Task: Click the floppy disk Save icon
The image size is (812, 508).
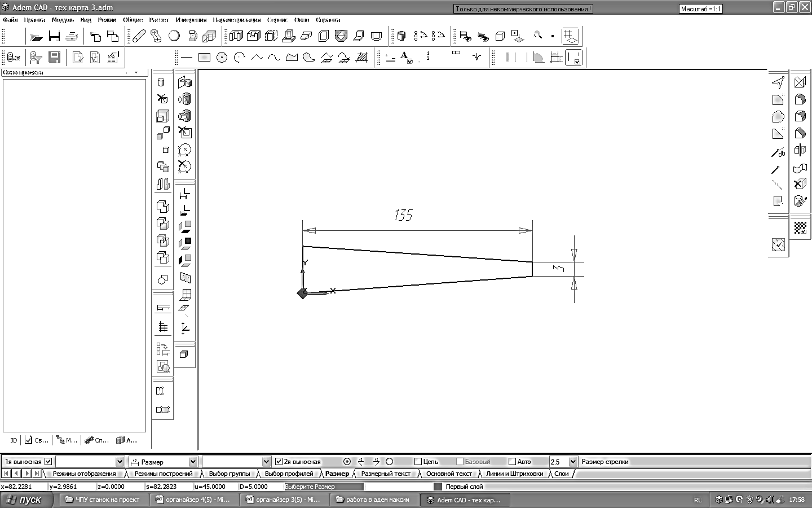Action: (55, 58)
